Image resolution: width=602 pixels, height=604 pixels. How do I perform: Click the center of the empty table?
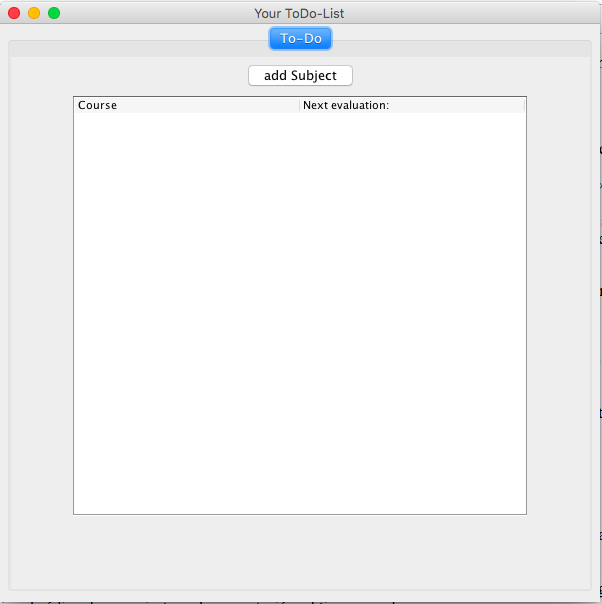[x=300, y=312]
